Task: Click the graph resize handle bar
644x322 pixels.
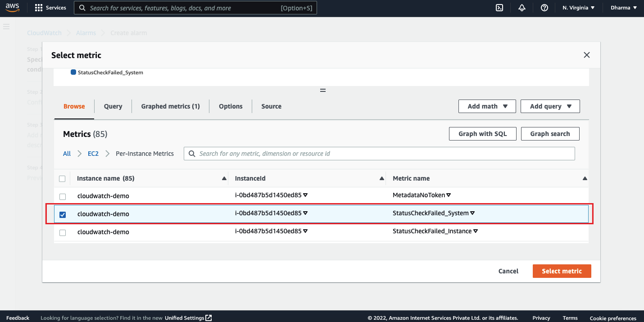Action: (322, 90)
